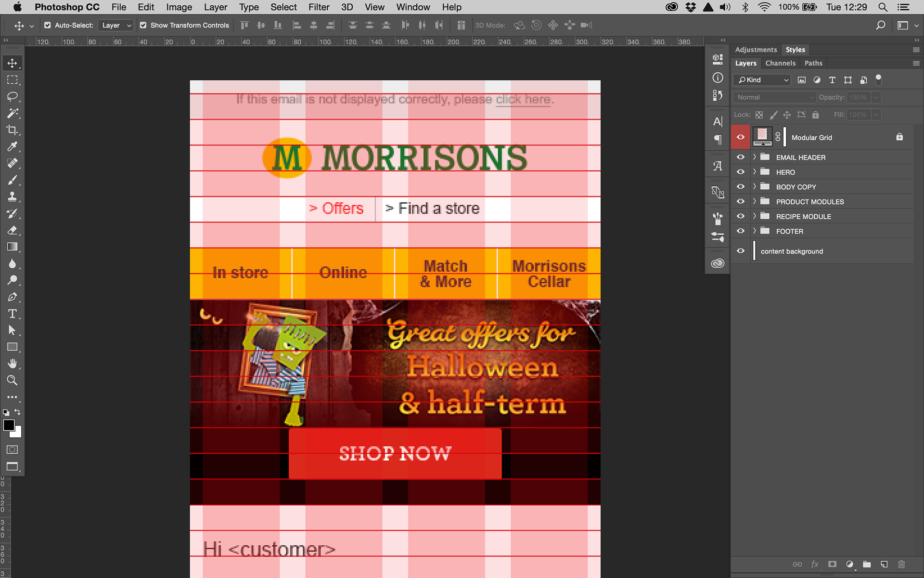Viewport: 924px width, 578px height.
Task: Open the Character panel icon
Action: click(718, 122)
